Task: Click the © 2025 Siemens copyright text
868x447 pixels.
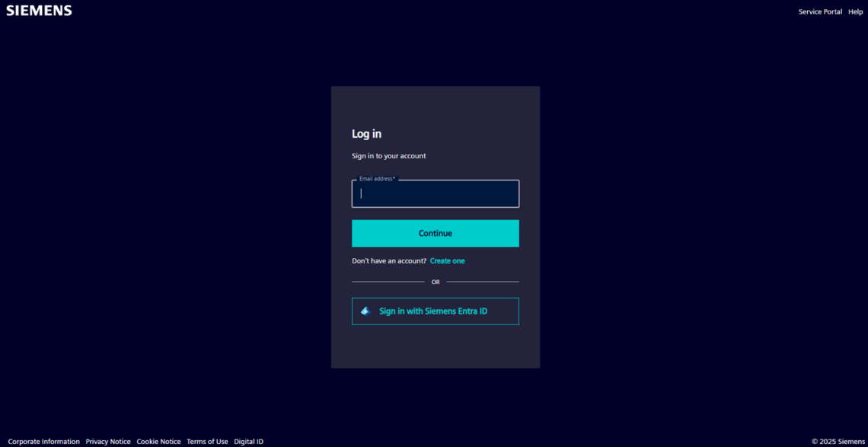Action: click(x=838, y=442)
